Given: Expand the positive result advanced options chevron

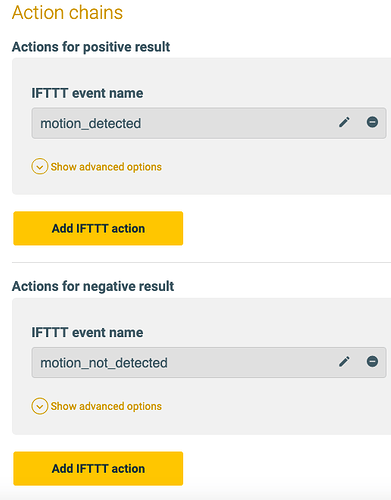Looking at the screenshot, I should 40,166.
